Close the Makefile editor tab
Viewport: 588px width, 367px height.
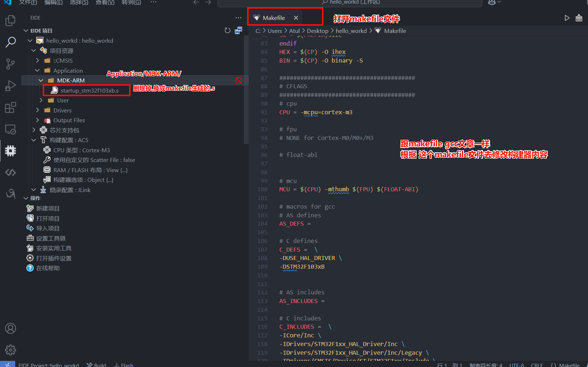point(296,18)
